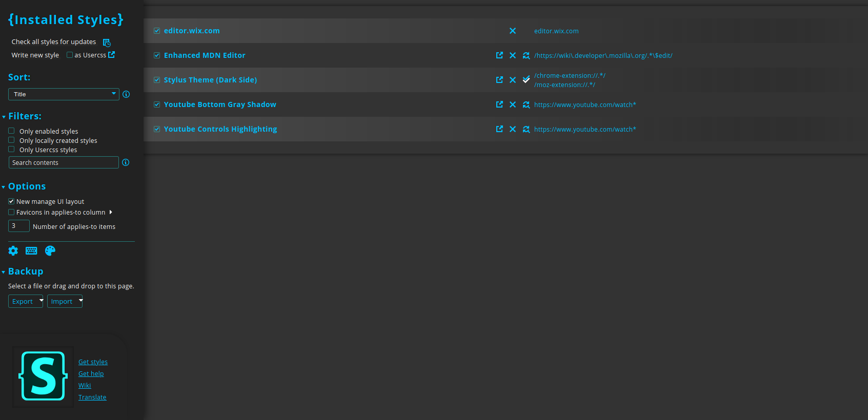
Task: Enable the 'as Usercss' checkbox
Action: [x=70, y=55]
